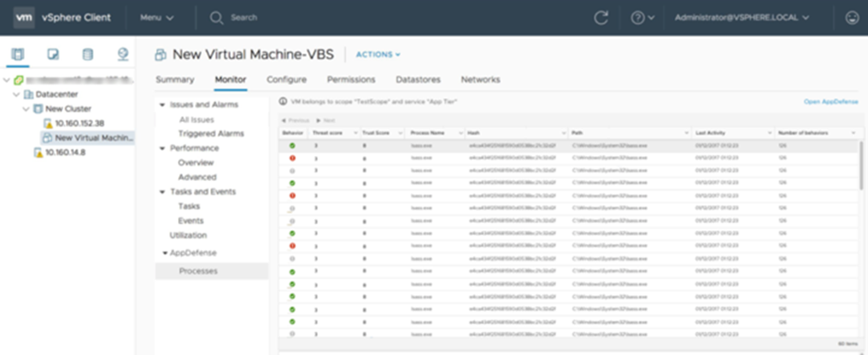
Task: Open Administrator@VSPHERE.LOCAL user dropdown
Action: (x=742, y=17)
